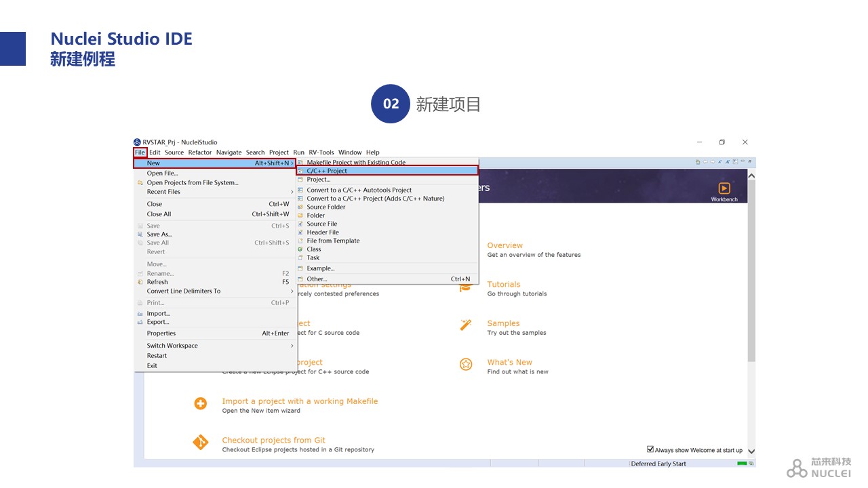Screen dimensions: 868x488
Task: Select New in the File menu
Action: click(x=215, y=163)
